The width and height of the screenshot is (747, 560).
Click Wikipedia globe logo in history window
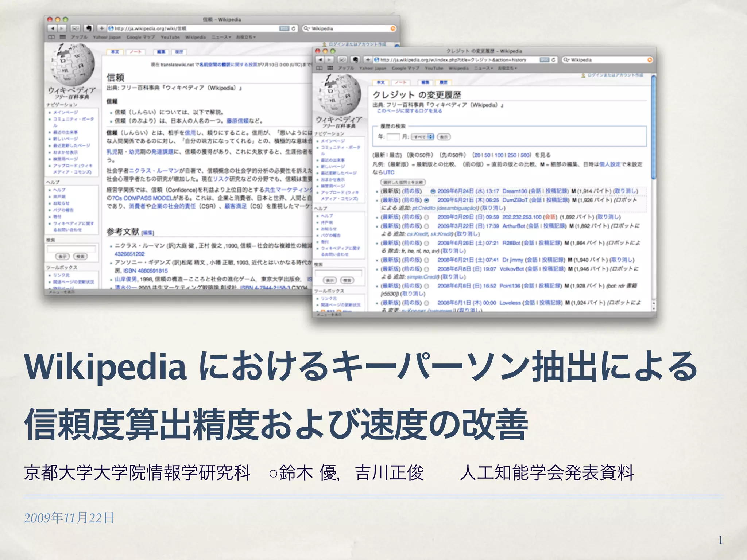coord(339,94)
